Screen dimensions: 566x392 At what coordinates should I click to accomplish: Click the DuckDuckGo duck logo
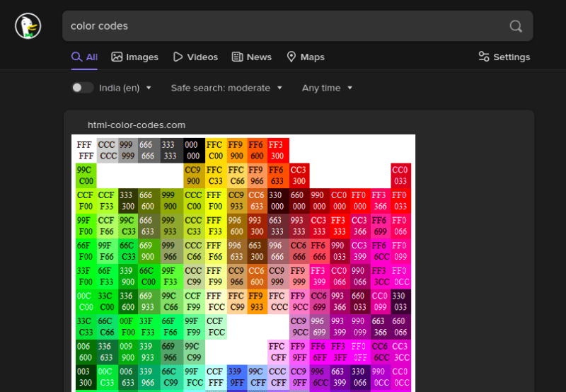click(x=28, y=26)
